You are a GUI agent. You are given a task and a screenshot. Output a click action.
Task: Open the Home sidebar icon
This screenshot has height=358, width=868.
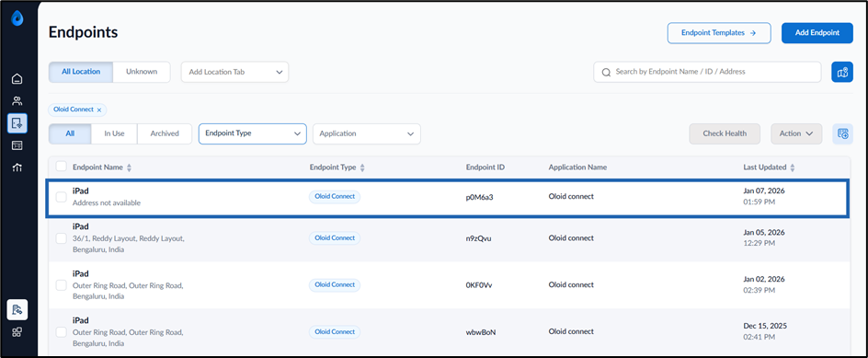click(17, 79)
